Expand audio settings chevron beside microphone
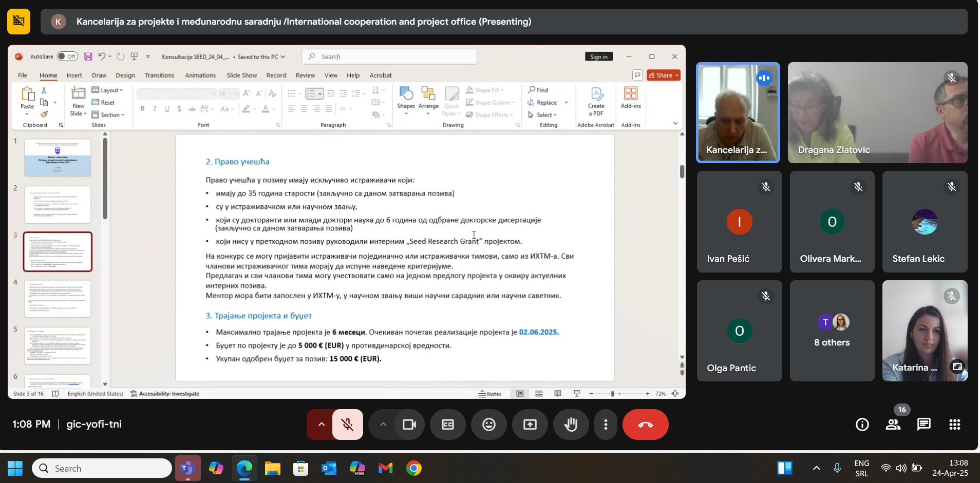 pos(322,424)
